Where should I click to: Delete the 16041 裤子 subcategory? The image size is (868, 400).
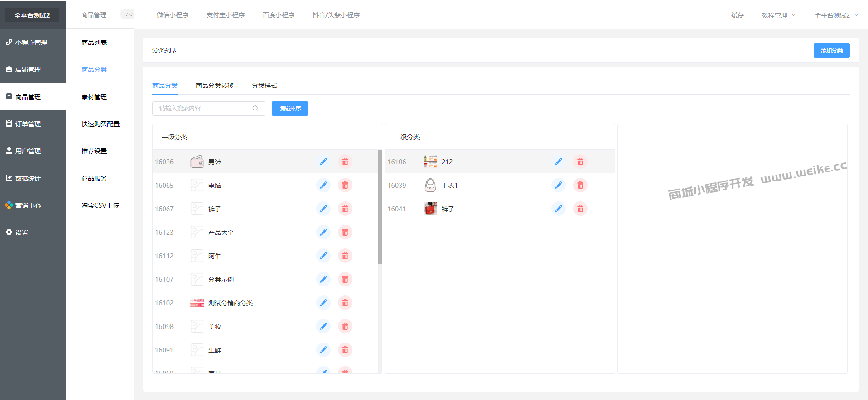(x=580, y=209)
